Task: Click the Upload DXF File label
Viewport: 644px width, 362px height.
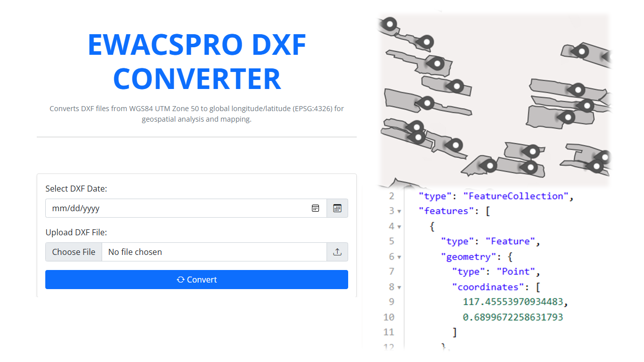Action: (76, 232)
